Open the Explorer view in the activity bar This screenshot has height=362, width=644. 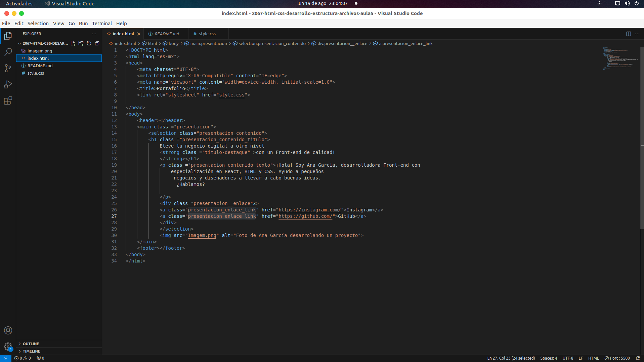tap(8, 36)
